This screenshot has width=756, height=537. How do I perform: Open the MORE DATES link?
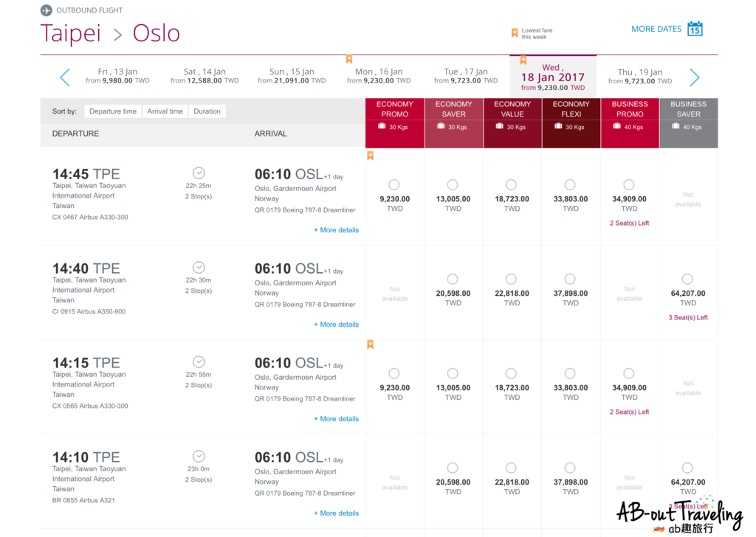[656, 29]
